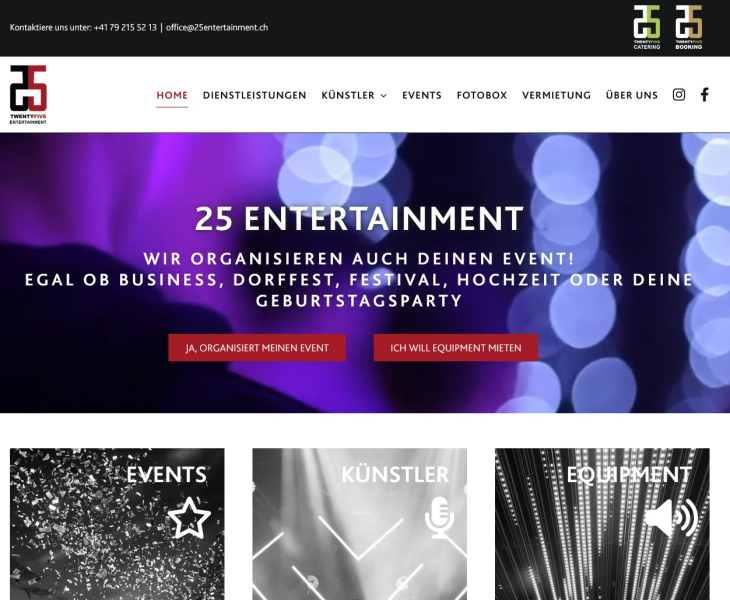Click the speaker icon on Equipment tile
This screenshot has height=600, width=730.
pyautogui.click(x=671, y=518)
